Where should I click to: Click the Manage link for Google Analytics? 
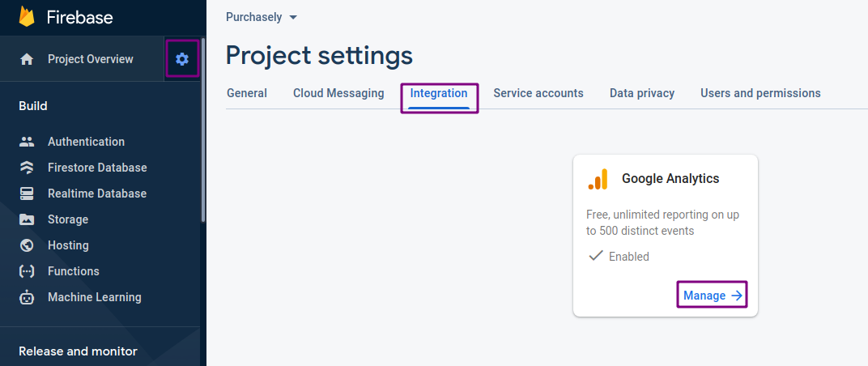[713, 296]
